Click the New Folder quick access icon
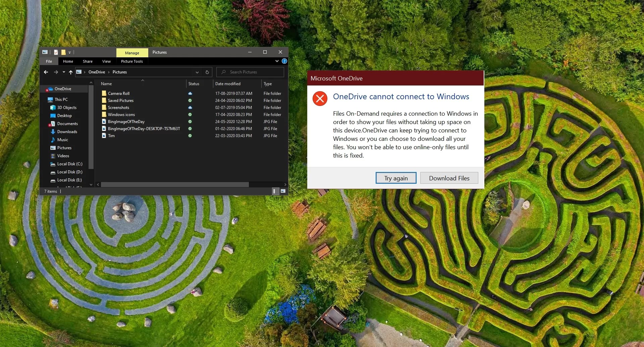 63,52
